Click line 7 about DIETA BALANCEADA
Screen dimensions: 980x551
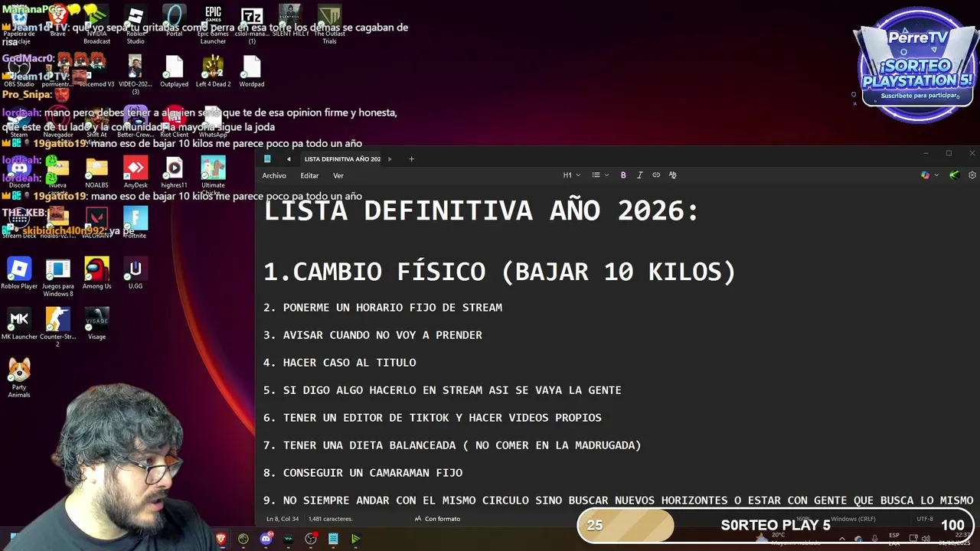[x=452, y=445]
